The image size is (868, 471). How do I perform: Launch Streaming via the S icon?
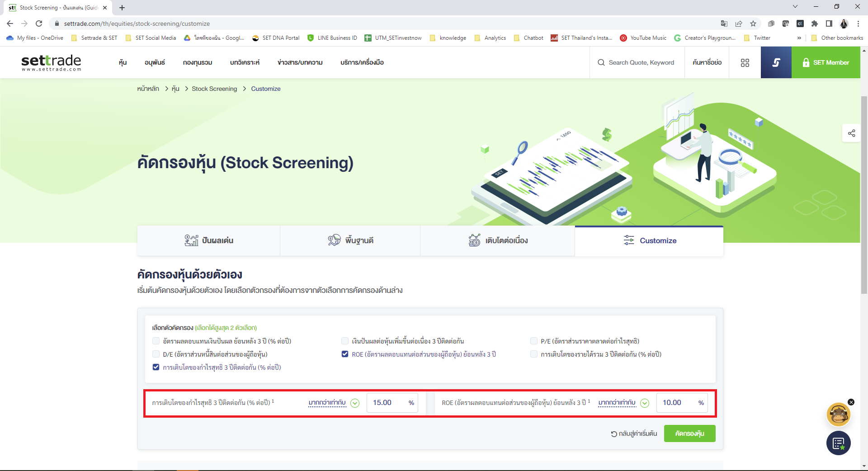776,62
